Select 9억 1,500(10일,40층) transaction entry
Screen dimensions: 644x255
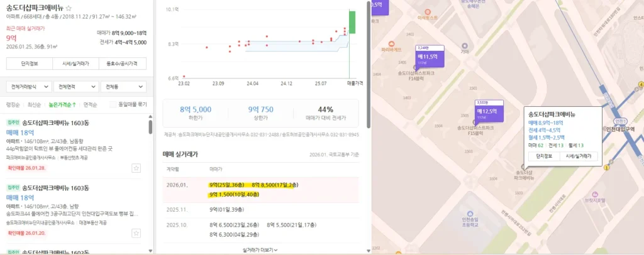point(234,195)
